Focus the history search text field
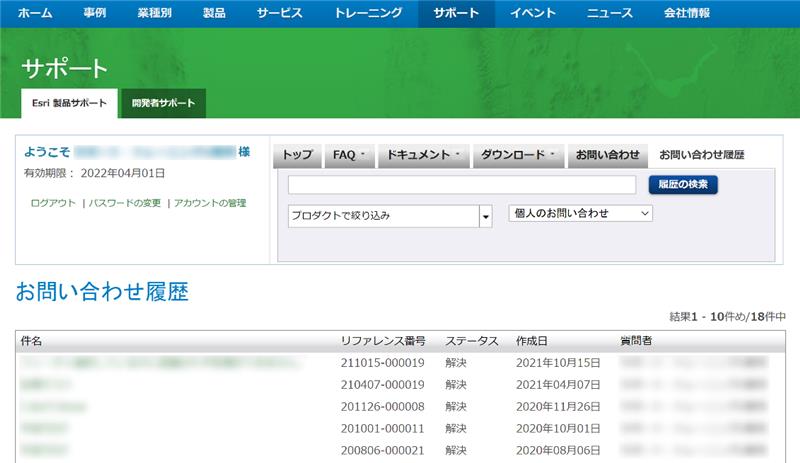The height and width of the screenshot is (463, 800). [x=462, y=185]
